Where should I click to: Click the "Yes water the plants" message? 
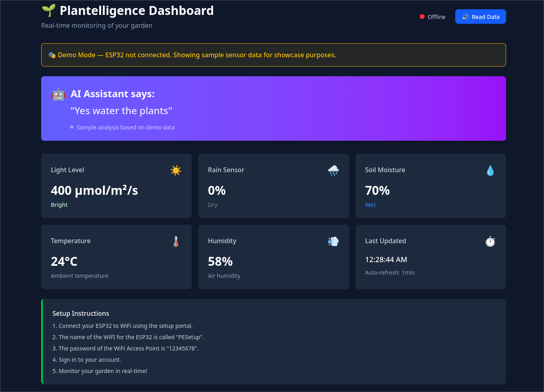click(x=121, y=111)
